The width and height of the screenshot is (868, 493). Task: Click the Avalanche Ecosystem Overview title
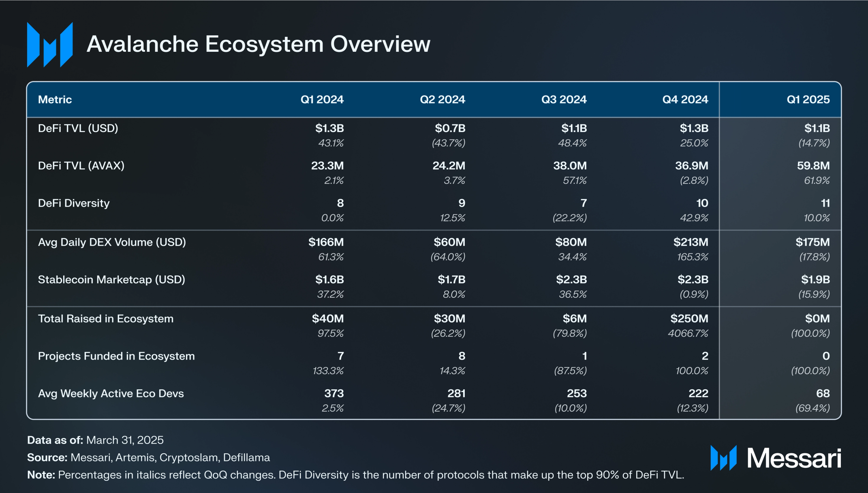pyautogui.click(x=258, y=44)
